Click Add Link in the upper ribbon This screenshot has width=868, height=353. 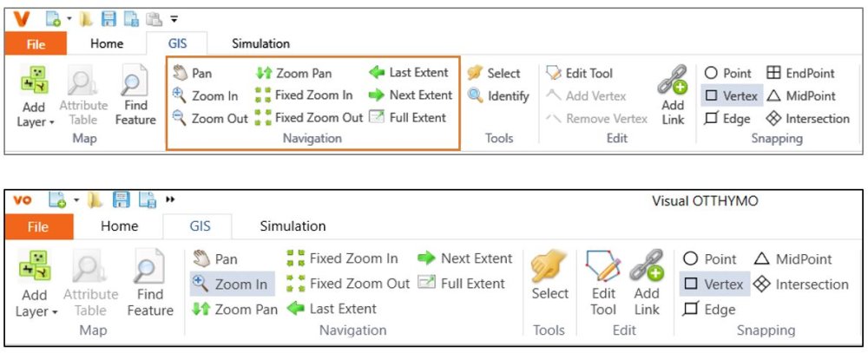673,93
